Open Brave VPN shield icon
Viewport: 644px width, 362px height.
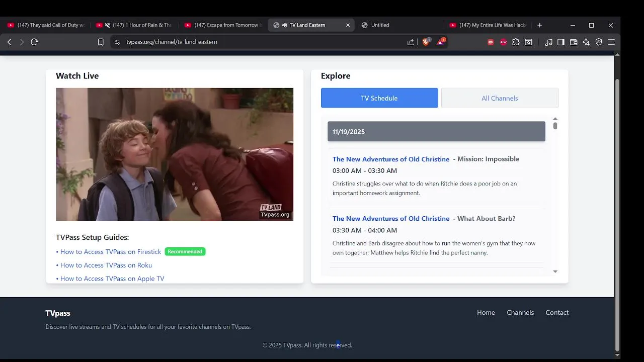click(x=599, y=42)
